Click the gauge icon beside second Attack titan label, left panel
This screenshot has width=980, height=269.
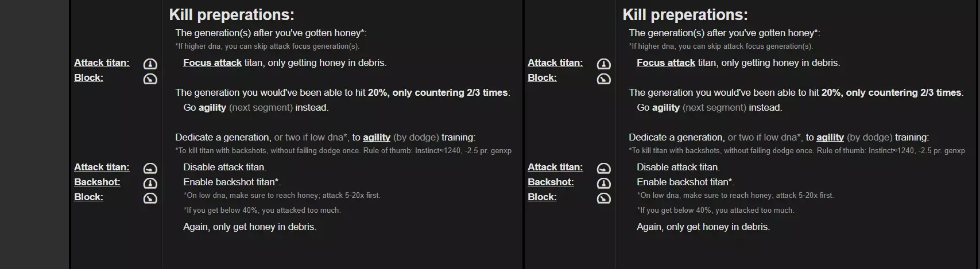coord(150,168)
